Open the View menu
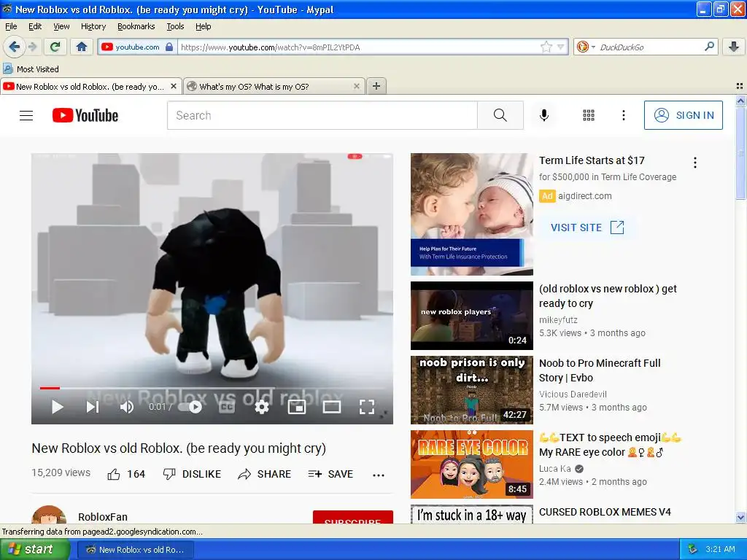This screenshot has width=747, height=560. (x=61, y=26)
